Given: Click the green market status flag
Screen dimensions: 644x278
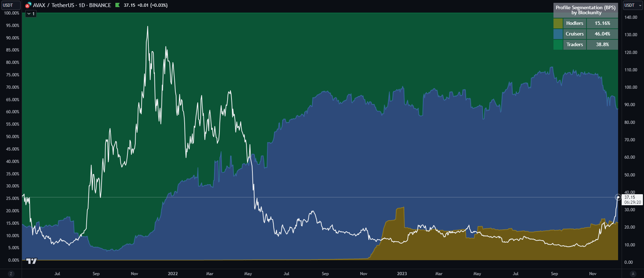Looking at the screenshot, I should click(x=118, y=5).
